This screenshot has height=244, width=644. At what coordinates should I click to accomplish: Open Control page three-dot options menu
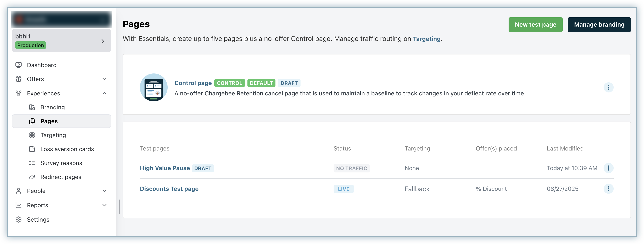pos(608,87)
